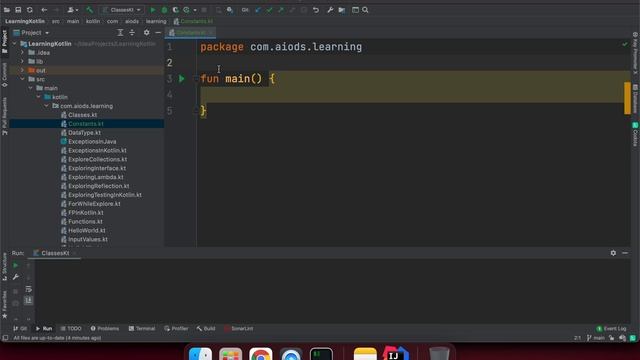Click the Save All toolbar icon

[x=18, y=10]
